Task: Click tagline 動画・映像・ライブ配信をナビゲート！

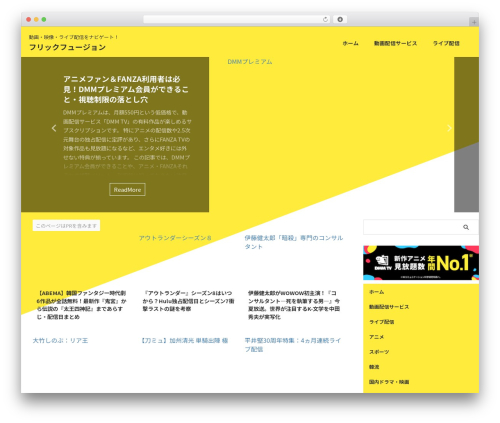Action: (x=73, y=37)
